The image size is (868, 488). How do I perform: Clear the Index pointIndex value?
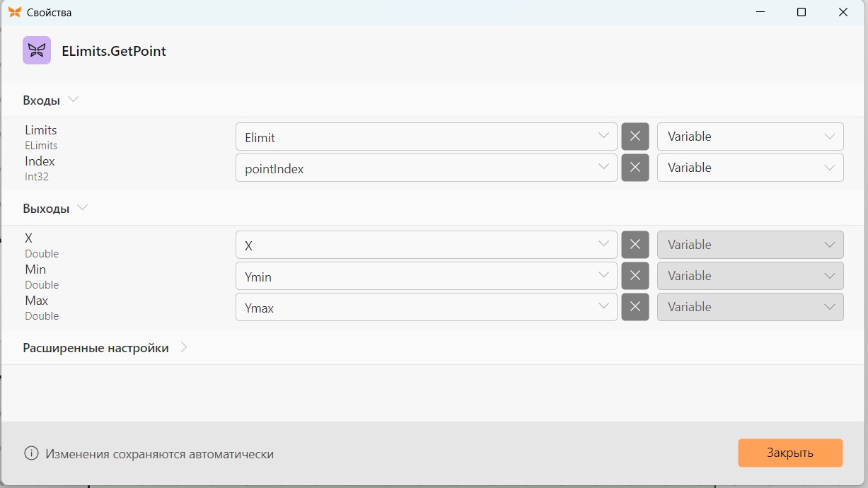635,168
